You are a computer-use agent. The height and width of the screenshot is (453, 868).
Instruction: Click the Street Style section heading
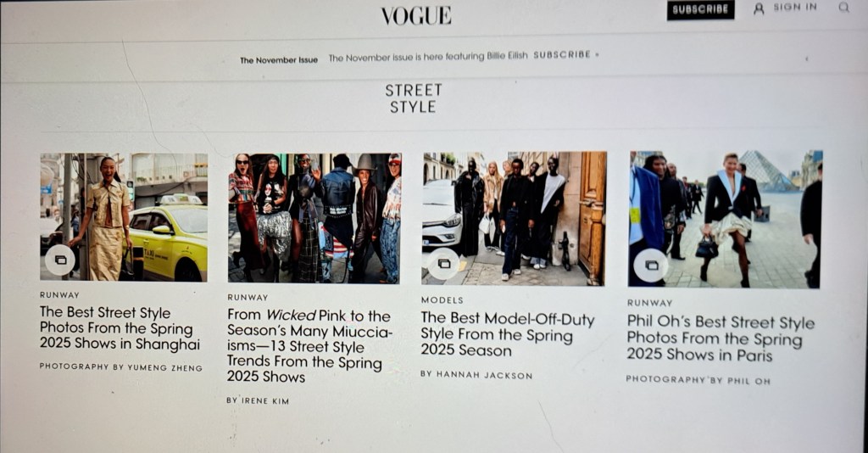tap(413, 98)
